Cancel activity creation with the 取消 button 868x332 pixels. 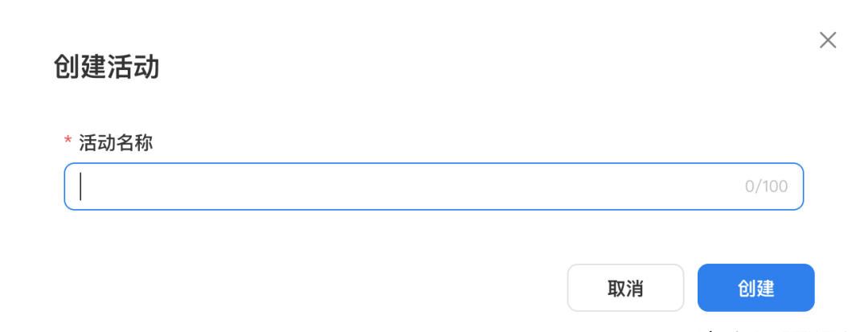[x=625, y=288]
